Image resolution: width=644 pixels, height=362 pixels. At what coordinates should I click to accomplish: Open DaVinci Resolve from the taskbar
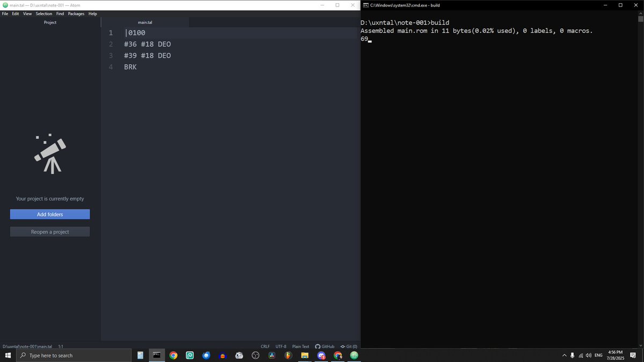point(272,355)
